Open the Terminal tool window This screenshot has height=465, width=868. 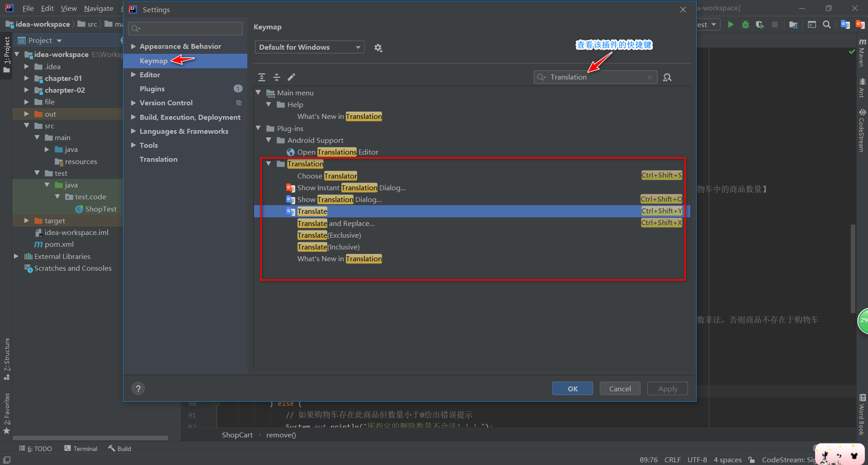pyautogui.click(x=80, y=448)
